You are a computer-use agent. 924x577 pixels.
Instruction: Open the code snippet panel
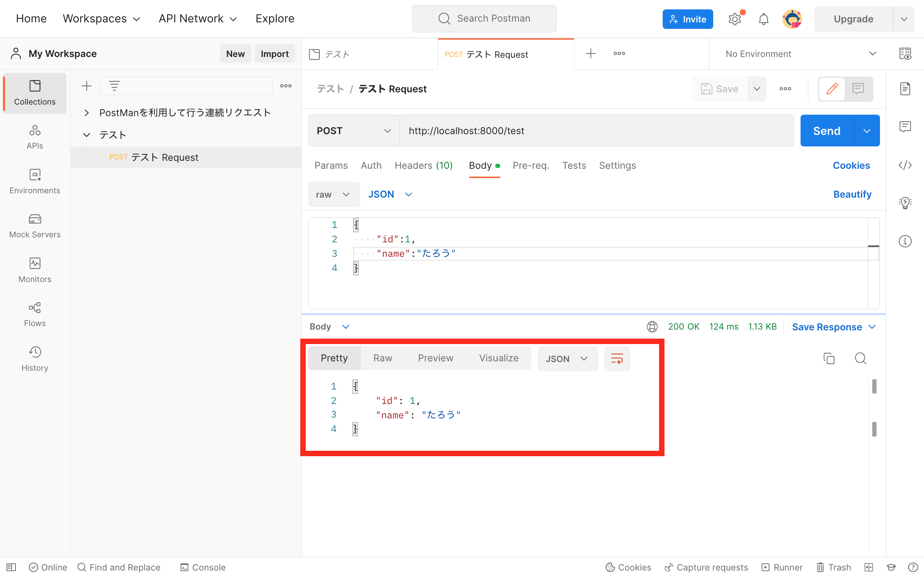click(x=906, y=165)
